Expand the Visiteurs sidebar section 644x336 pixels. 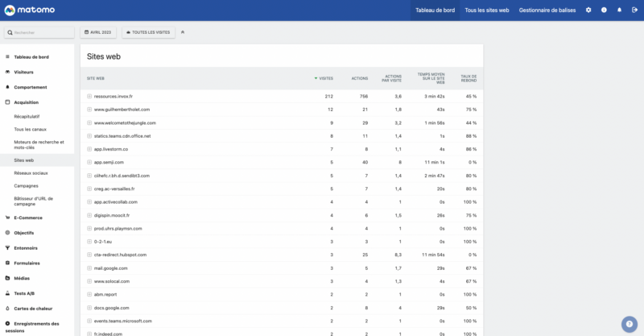tap(23, 72)
